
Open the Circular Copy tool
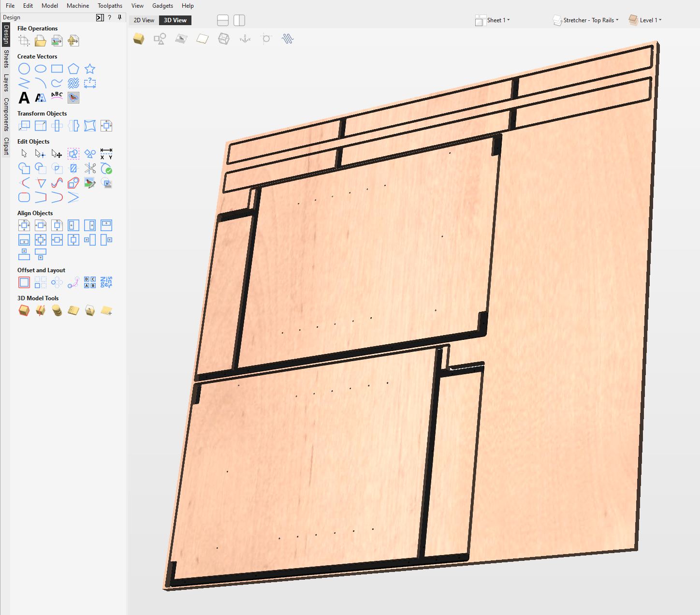[57, 282]
